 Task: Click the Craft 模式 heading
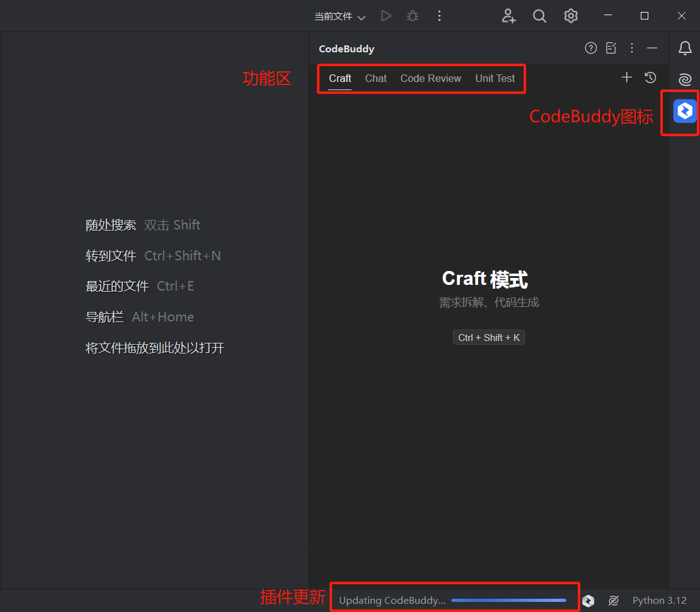coord(485,279)
